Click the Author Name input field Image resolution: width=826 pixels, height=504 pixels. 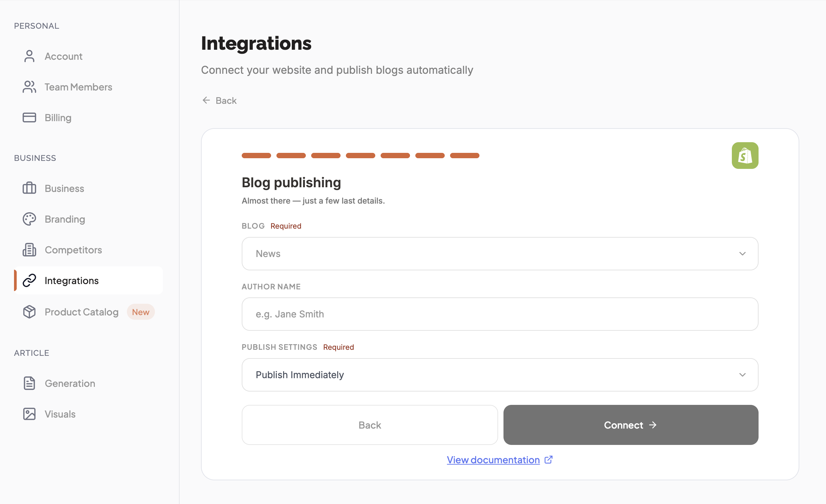[x=500, y=314]
